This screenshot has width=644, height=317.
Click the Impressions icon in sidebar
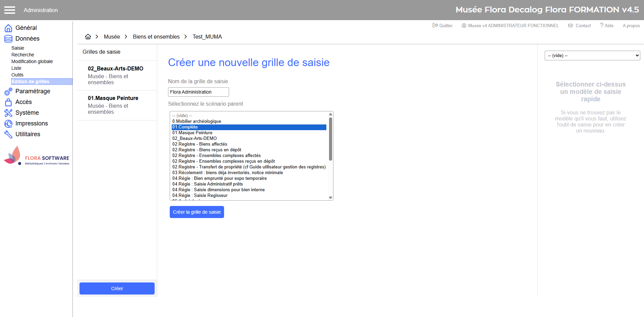[x=8, y=123]
